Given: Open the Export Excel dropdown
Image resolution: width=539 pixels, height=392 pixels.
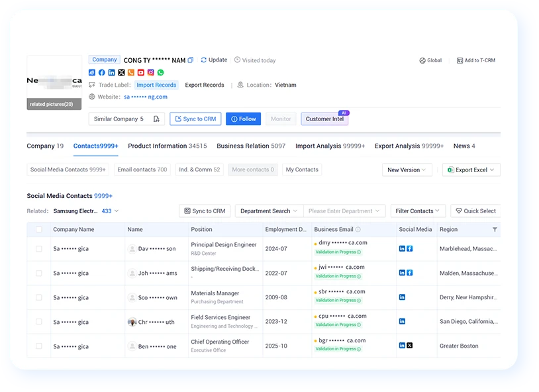Looking at the screenshot, I should tap(471, 170).
